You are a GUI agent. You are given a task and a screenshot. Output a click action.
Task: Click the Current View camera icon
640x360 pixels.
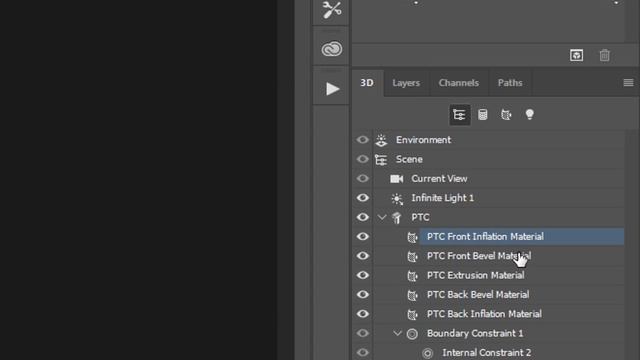396,179
